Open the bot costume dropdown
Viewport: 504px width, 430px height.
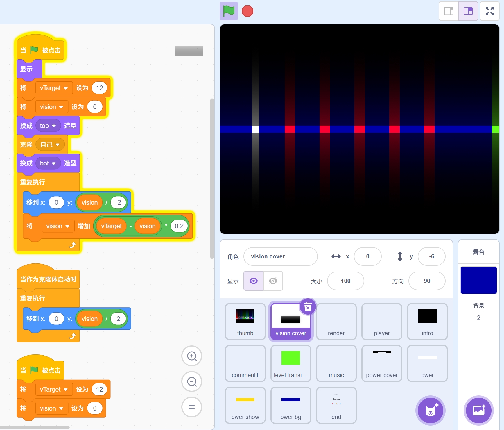click(x=54, y=163)
